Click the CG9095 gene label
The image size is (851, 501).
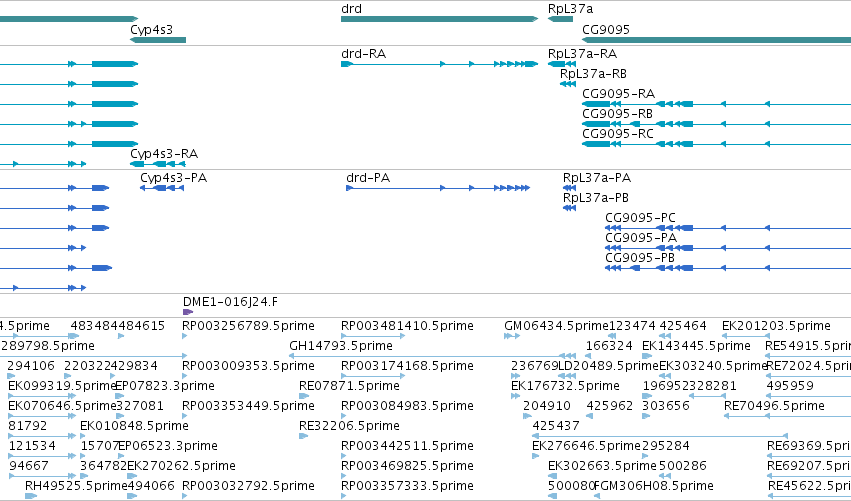[606, 29]
